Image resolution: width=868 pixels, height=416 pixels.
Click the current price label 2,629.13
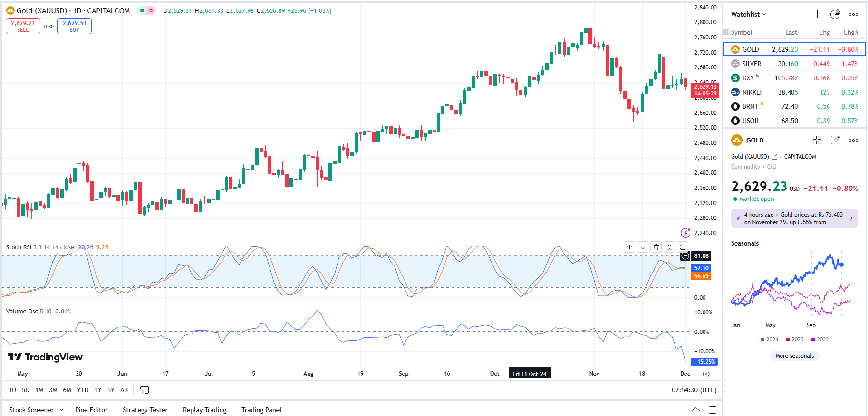point(705,90)
